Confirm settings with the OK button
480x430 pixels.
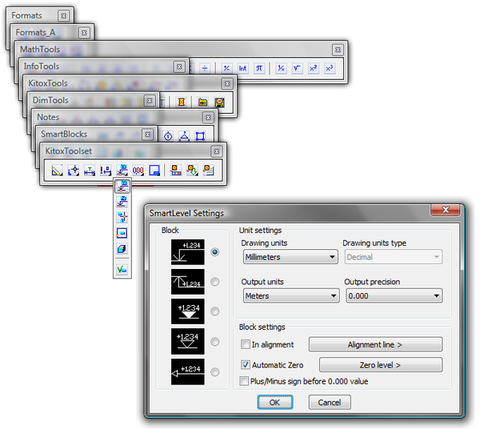point(275,402)
